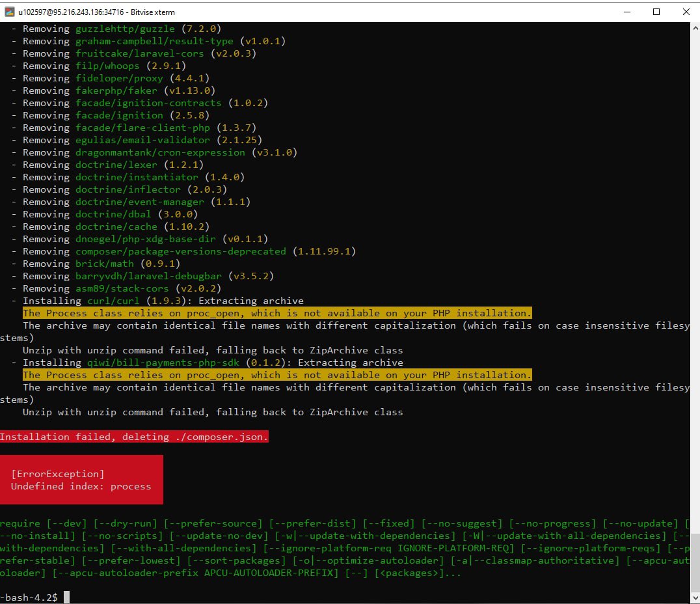Image resolution: width=700 pixels, height=604 pixels.
Task: Click the filp/whoops package name
Action: [x=107, y=66]
